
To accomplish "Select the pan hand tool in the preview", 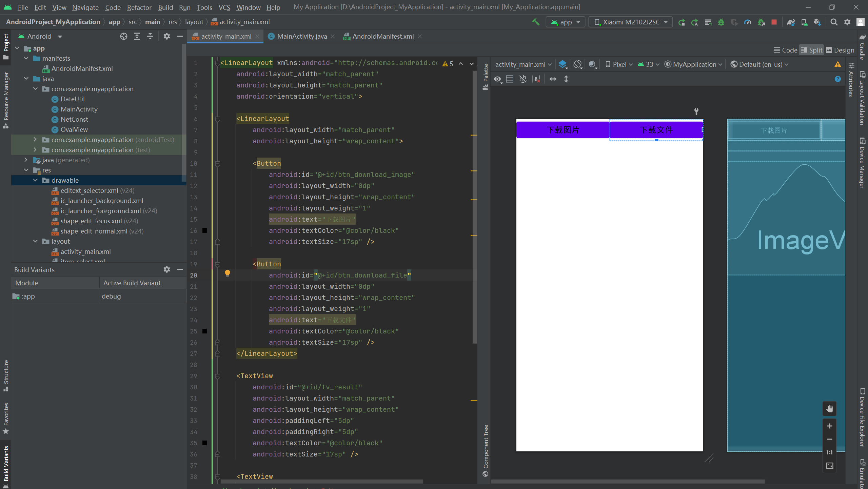I will 830,408.
